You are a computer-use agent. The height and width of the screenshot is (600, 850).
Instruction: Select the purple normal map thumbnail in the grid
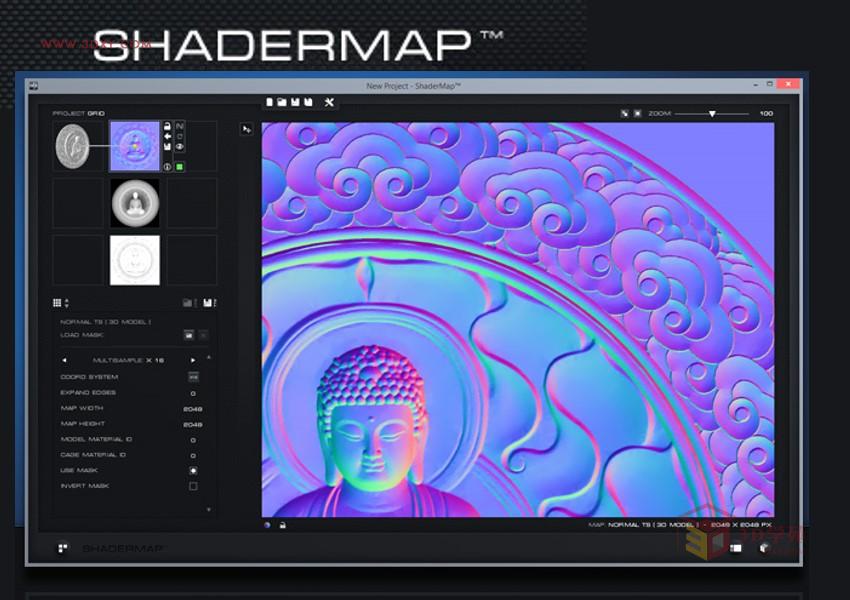click(135, 146)
